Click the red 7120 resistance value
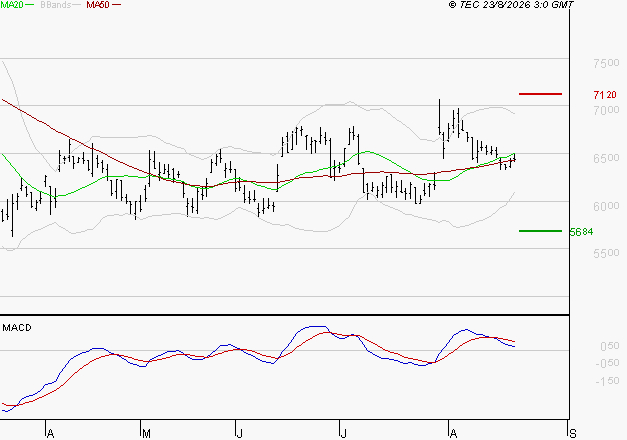 pyautogui.click(x=605, y=95)
